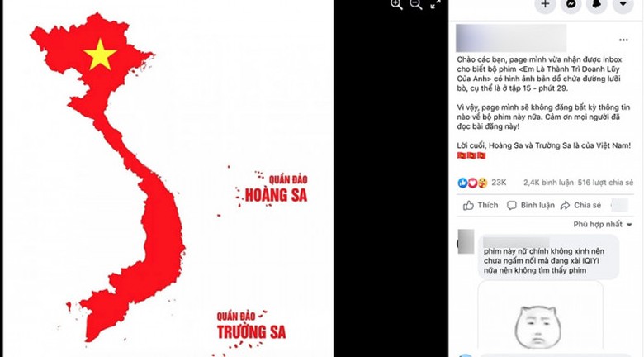The image size is (644, 357).
Task: Open the Create plus menu
Action: [x=545, y=4]
